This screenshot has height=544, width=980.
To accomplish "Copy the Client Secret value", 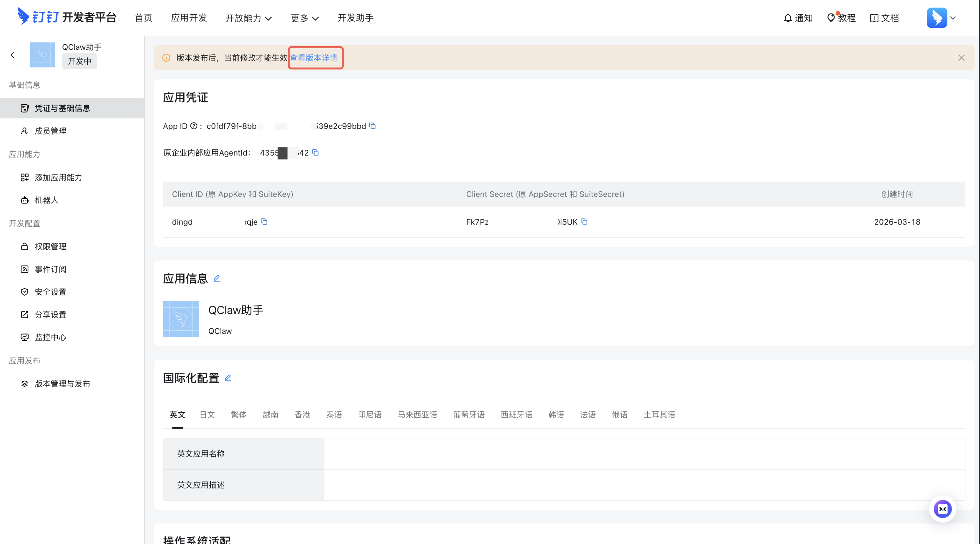I will pos(584,222).
